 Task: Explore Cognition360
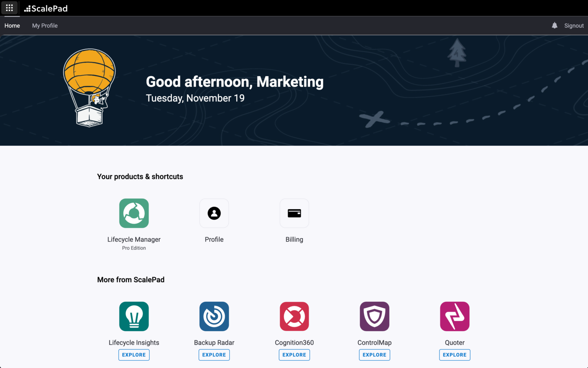(x=294, y=355)
